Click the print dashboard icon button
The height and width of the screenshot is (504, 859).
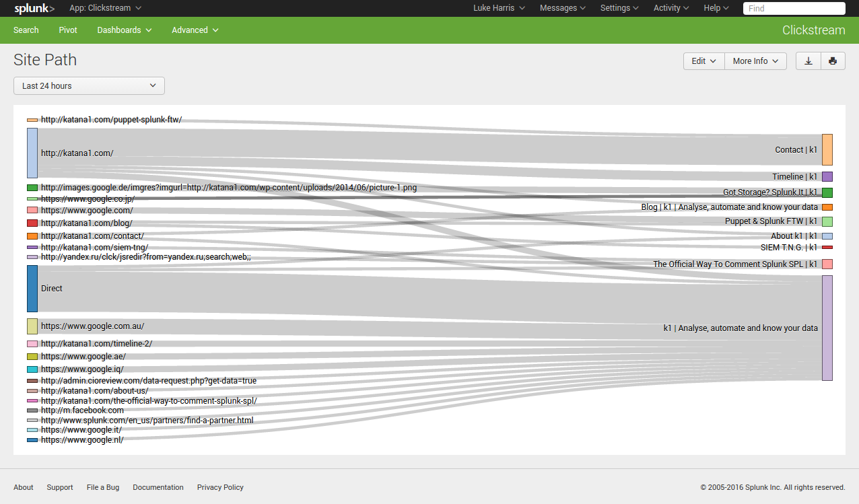pyautogui.click(x=833, y=61)
